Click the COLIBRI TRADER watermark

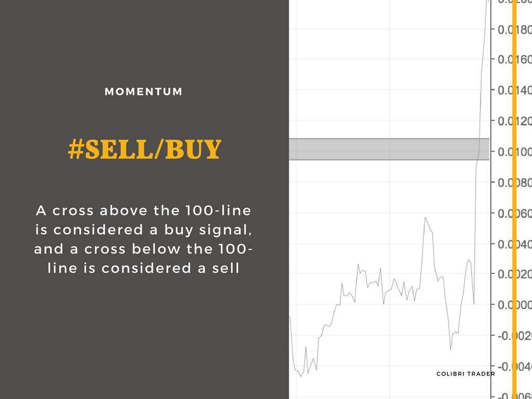(466, 374)
